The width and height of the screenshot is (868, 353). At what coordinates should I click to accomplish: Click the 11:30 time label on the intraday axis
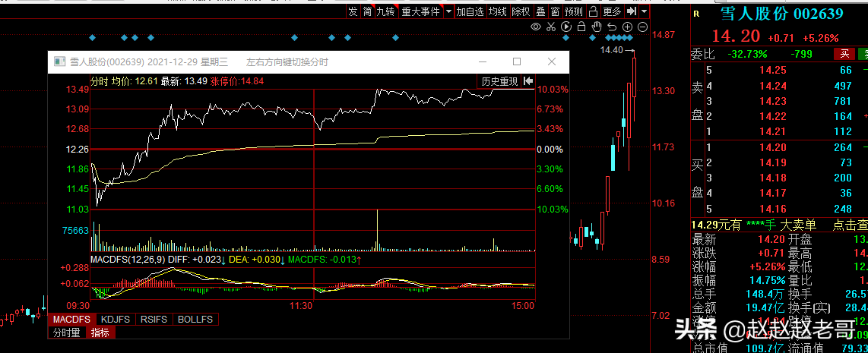point(302,305)
